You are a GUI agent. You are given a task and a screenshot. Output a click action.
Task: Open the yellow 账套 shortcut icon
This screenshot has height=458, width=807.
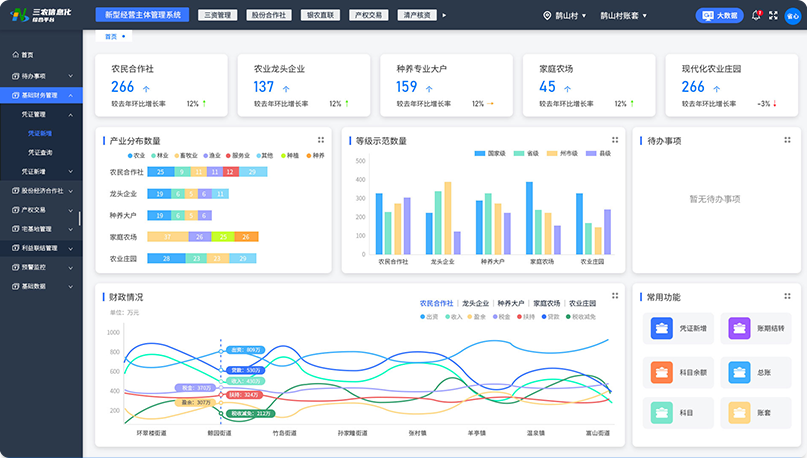[x=739, y=412]
